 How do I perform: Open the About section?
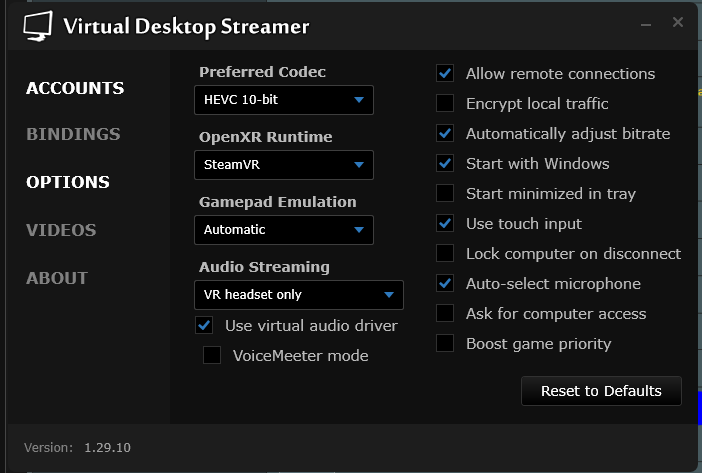56,278
